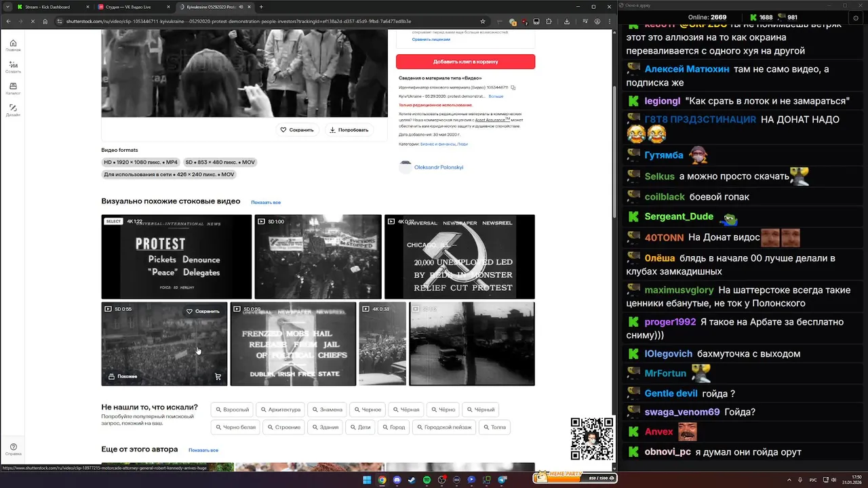
Task: Open the Создать AI sidebar icon
Action: pyautogui.click(x=13, y=67)
